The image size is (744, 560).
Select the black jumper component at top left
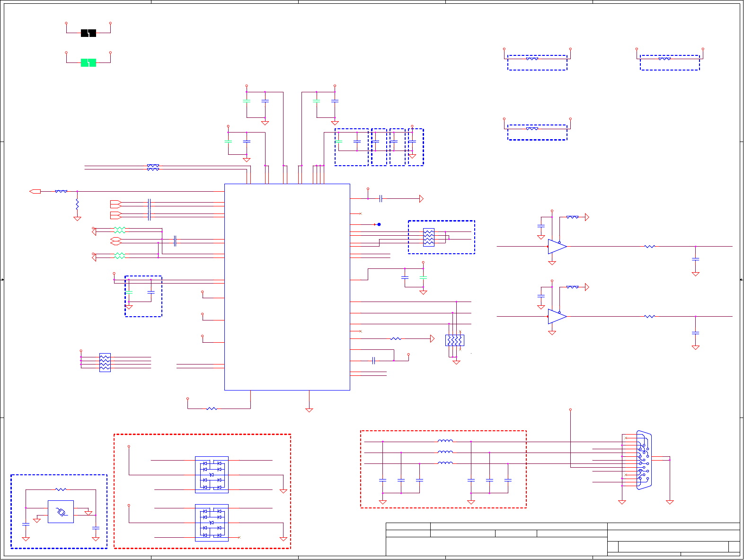coord(89,33)
